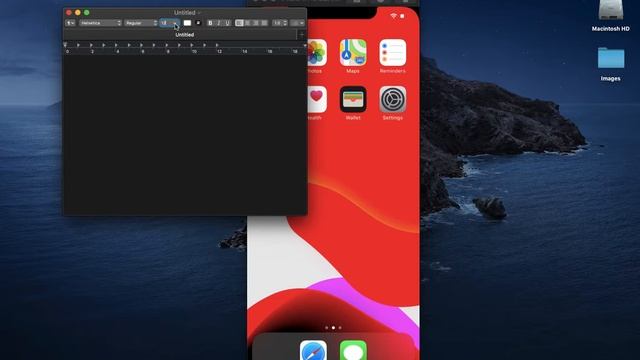Launch Messages from the iPhone dock
Viewport: 640px width, 360px height.
click(x=353, y=350)
